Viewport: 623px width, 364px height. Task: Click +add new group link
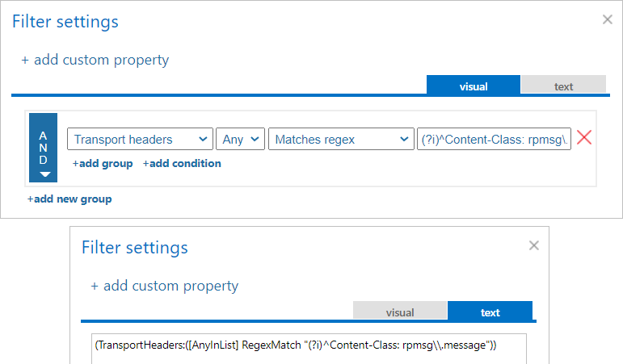click(69, 199)
